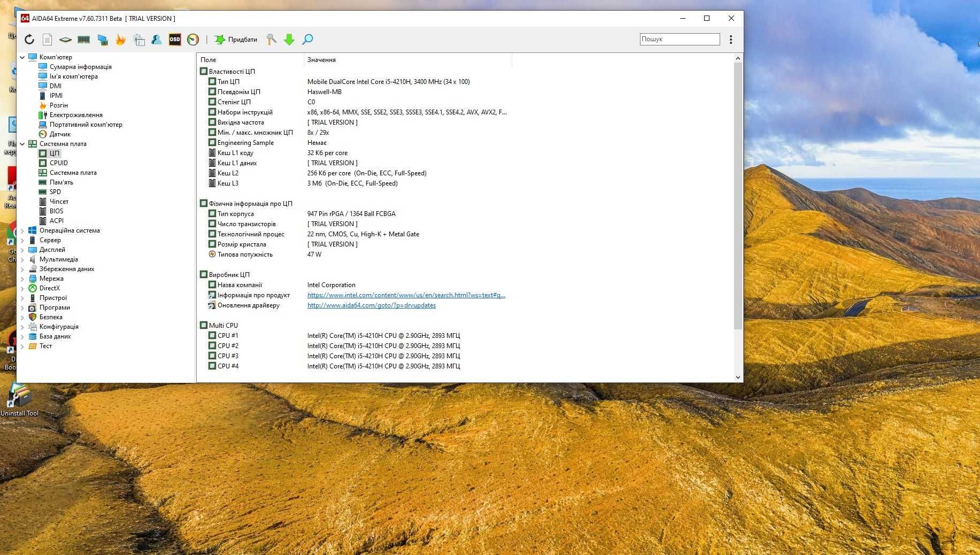980x555 pixels.
Task: Select the Програми tree item
Action: coord(55,307)
